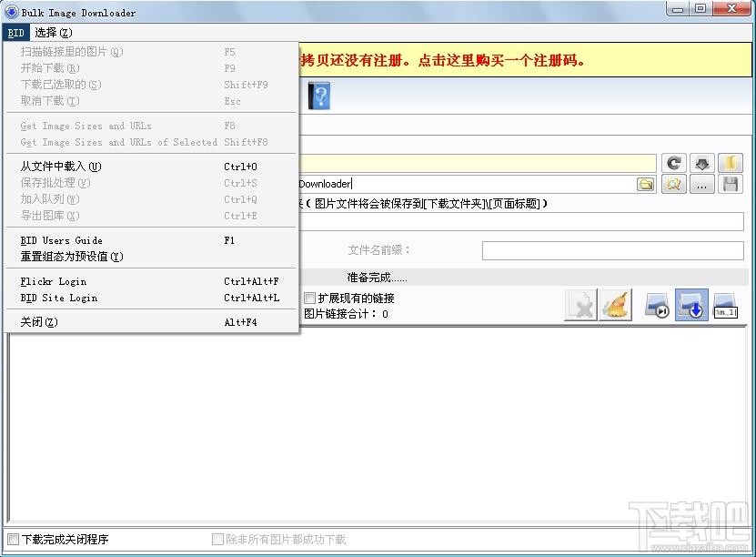
Task: Click the yellow URL input field
Action: 478,163
